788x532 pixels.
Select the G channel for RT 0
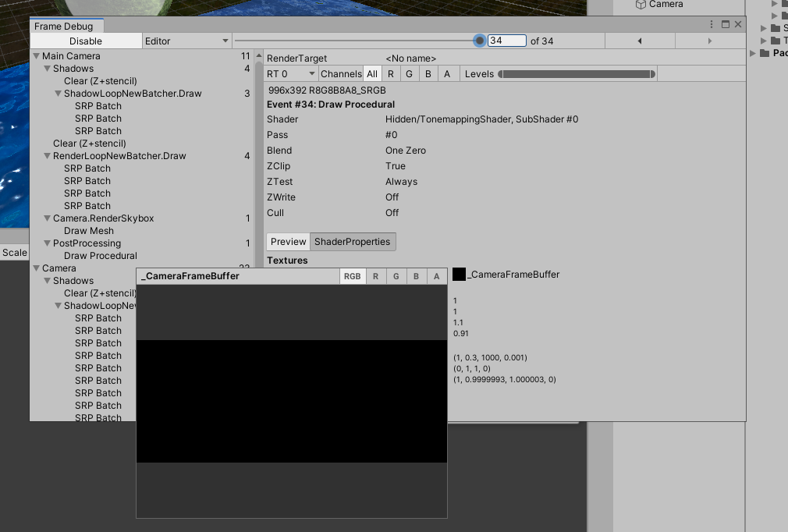[x=410, y=73]
